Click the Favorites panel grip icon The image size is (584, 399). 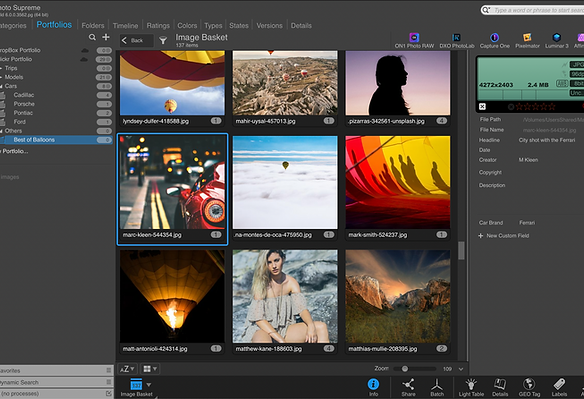tap(108, 370)
